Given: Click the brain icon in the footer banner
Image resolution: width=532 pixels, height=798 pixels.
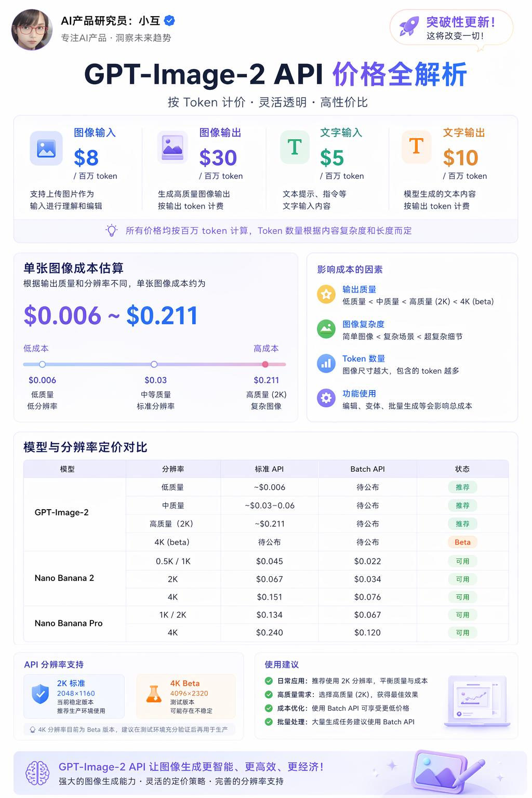Looking at the screenshot, I should tap(37, 773).
